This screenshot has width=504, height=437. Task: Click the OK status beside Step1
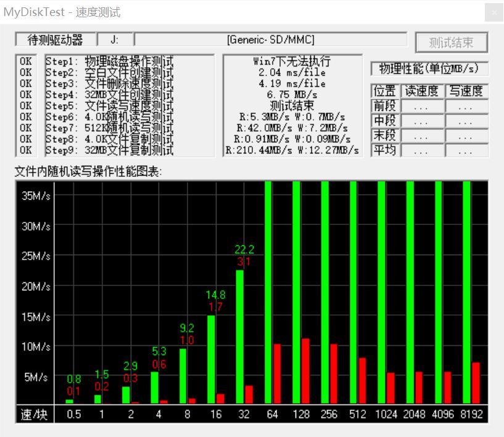(x=26, y=61)
